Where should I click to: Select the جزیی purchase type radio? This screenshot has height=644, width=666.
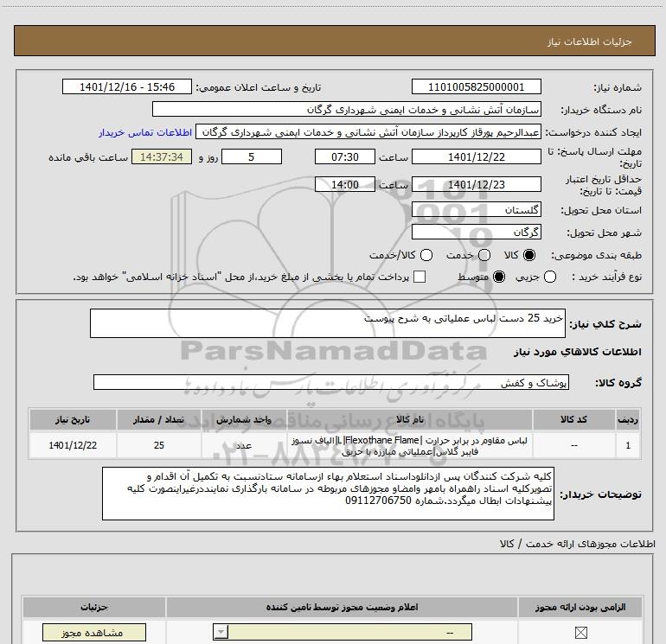[550, 277]
